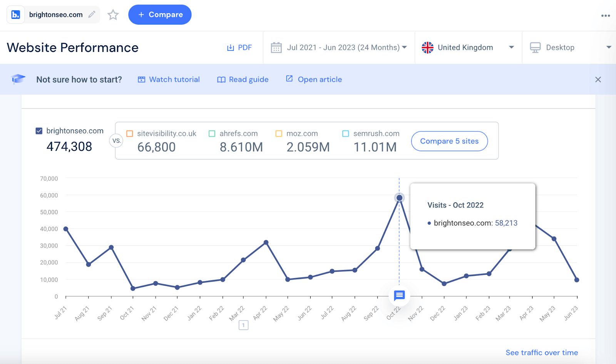Expand the date range dropdown arrow
Screen dimensions: 616x364
click(x=404, y=47)
